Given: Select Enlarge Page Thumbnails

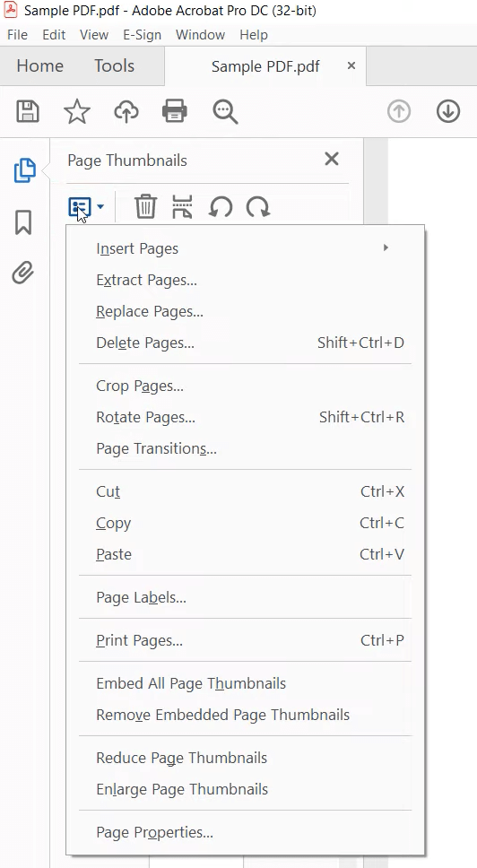Looking at the screenshot, I should click(x=245, y=789).
